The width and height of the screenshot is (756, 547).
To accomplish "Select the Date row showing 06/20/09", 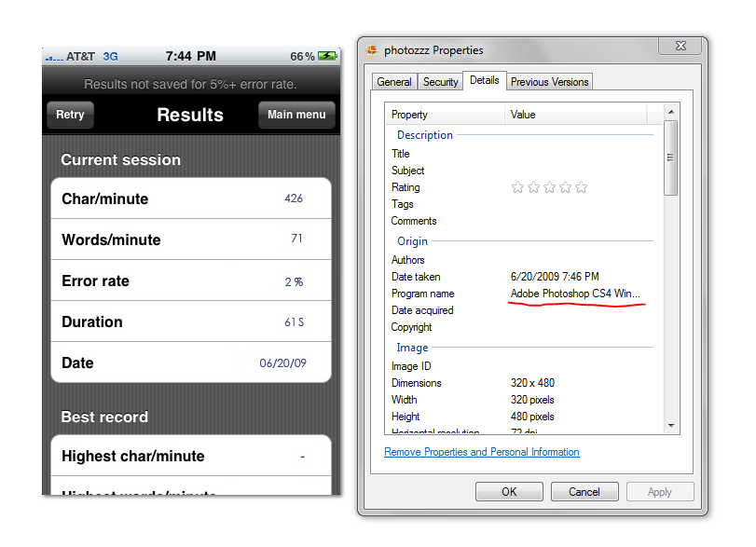I will click(x=191, y=362).
